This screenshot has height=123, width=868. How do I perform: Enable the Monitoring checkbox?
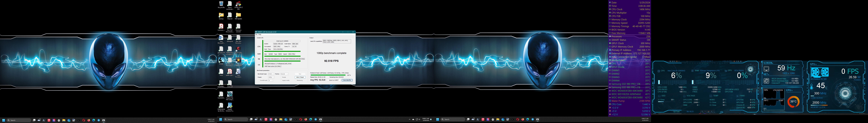click(296, 80)
